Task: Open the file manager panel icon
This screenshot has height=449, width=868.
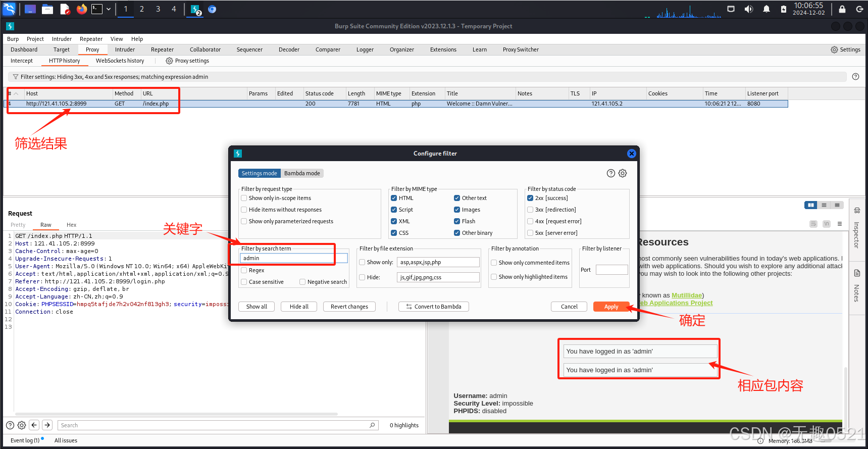Action: pos(47,9)
